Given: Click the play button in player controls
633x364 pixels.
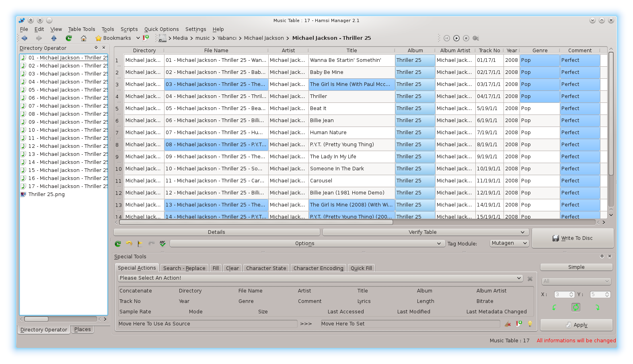Looking at the screenshot, I should point(456,38).
